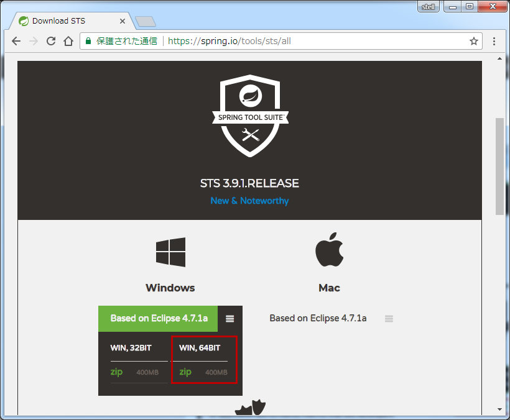Click the Spring Tool Suite shield logo
510x420 pixels.
pyautogui.click(x=249, y=115)
